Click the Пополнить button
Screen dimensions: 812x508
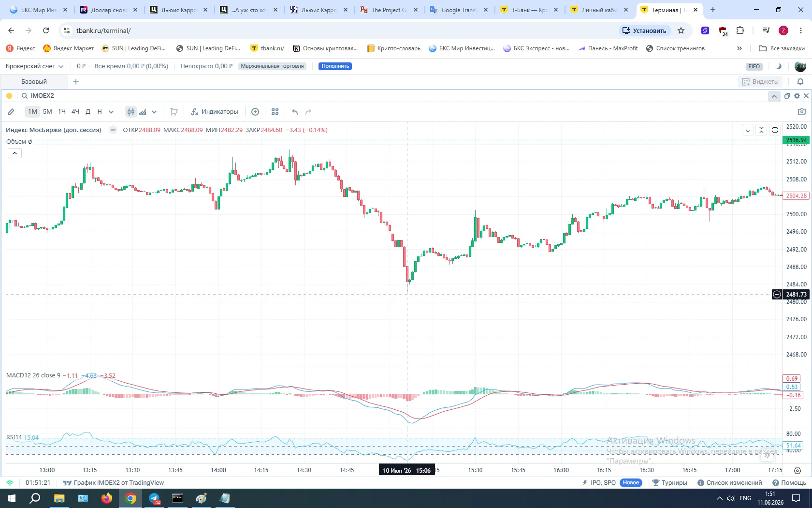click(x=335, y=66)
